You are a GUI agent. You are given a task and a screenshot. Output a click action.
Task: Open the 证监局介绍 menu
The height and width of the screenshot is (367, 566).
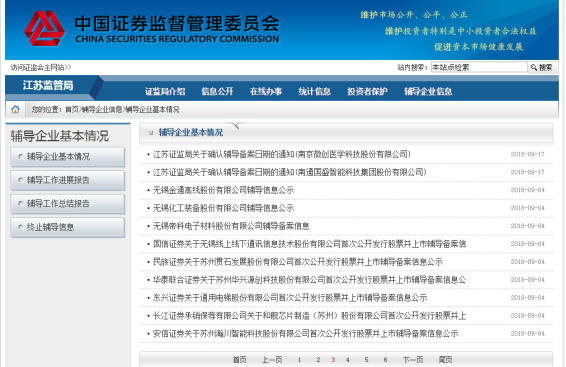[x=165, y=92]
